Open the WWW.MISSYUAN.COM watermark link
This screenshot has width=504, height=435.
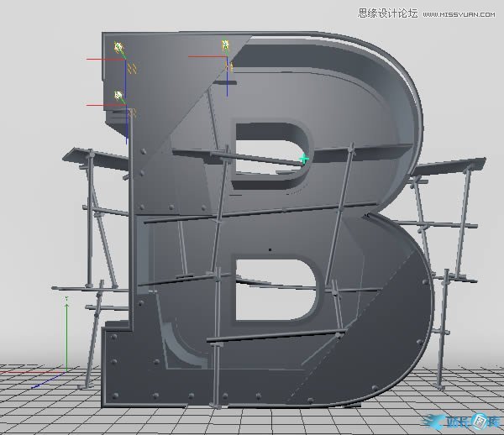tap(460, 13)
